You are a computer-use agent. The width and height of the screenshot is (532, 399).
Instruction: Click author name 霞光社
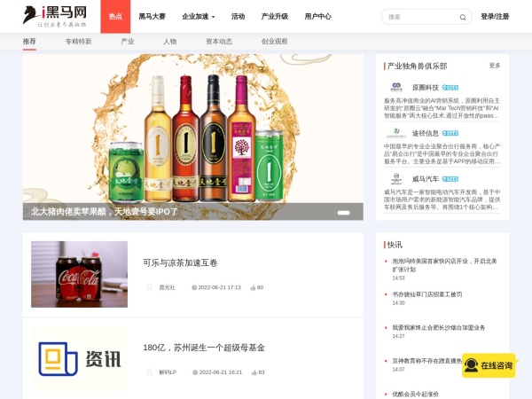[x=168, y=287]
